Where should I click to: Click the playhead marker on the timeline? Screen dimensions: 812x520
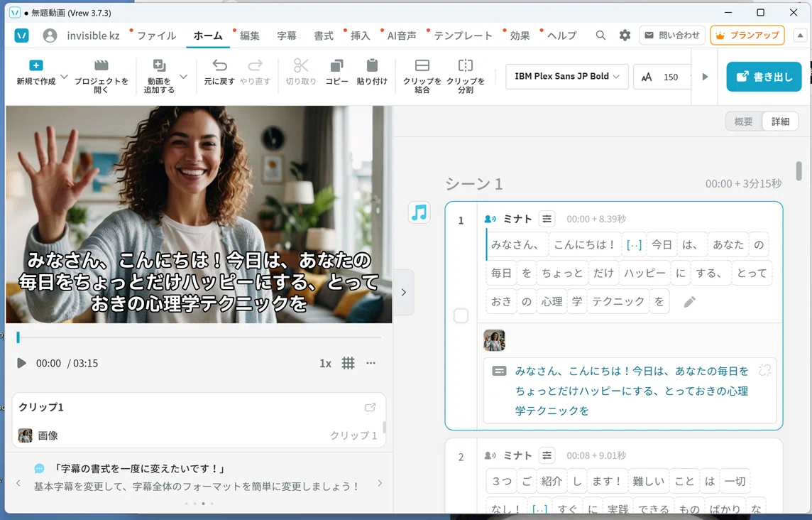(x=18, y=337)
